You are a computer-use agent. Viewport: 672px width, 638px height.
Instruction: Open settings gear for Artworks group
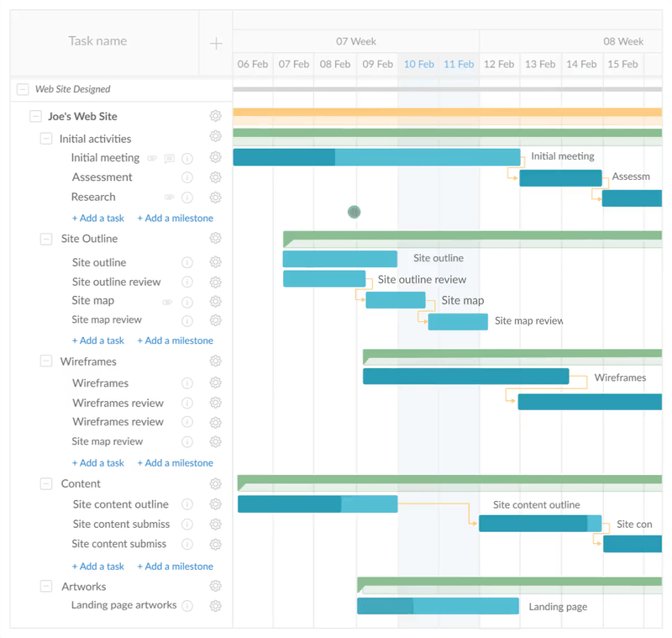[x=216, y=586]
